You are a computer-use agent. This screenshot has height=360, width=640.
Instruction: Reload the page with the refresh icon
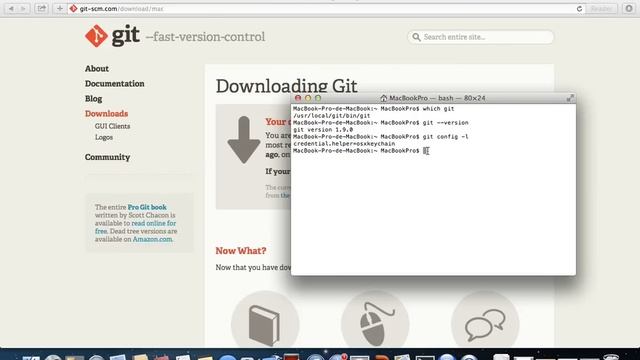coord(579,9)
